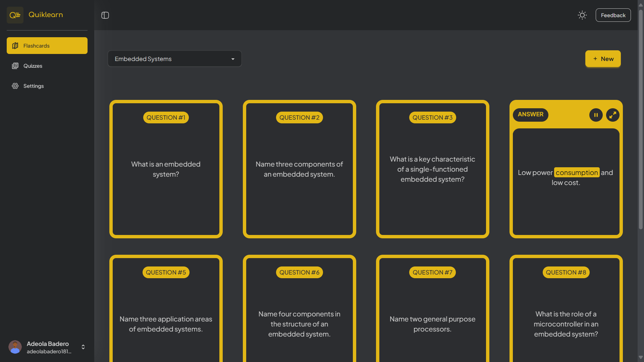Go to Quizzes in the sidebar
This screenshot has width=644, height=362.
tap(47, 66)
